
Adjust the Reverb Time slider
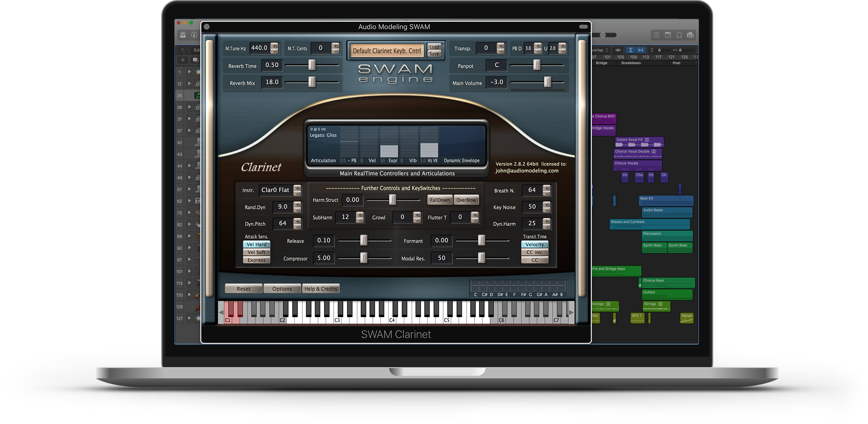pos(312,65)
